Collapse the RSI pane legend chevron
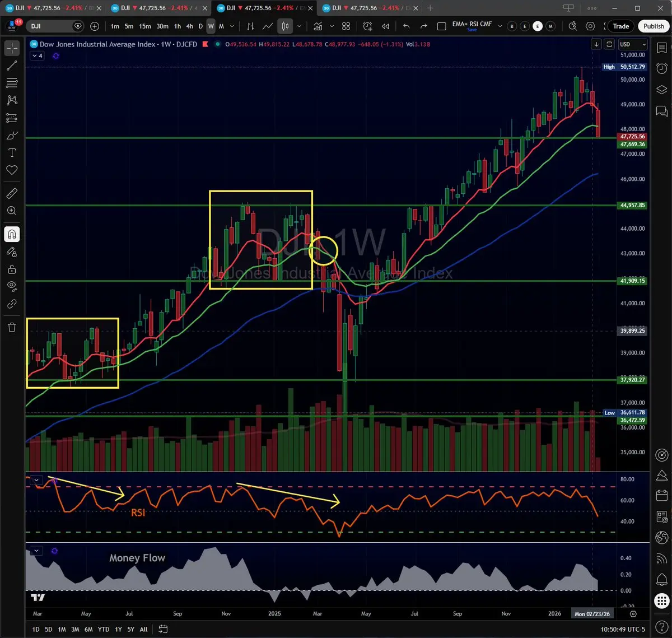 pos(36,480)
